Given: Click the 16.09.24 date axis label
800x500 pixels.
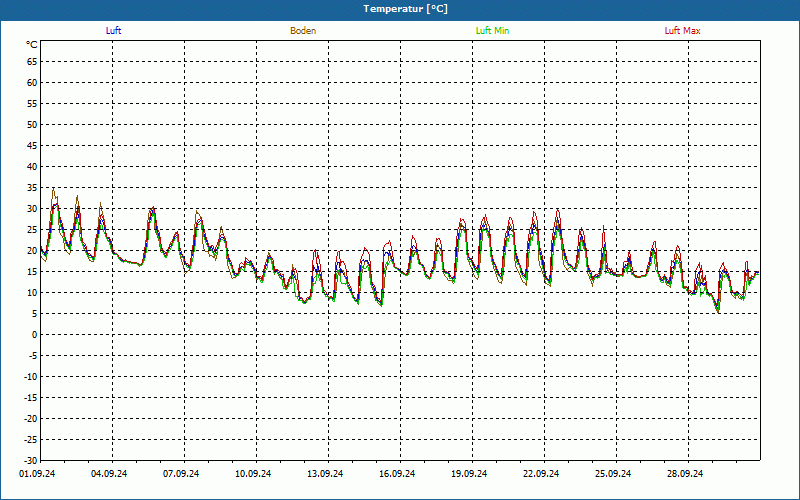Looking at the screenshot, I should tap(397, 474).
